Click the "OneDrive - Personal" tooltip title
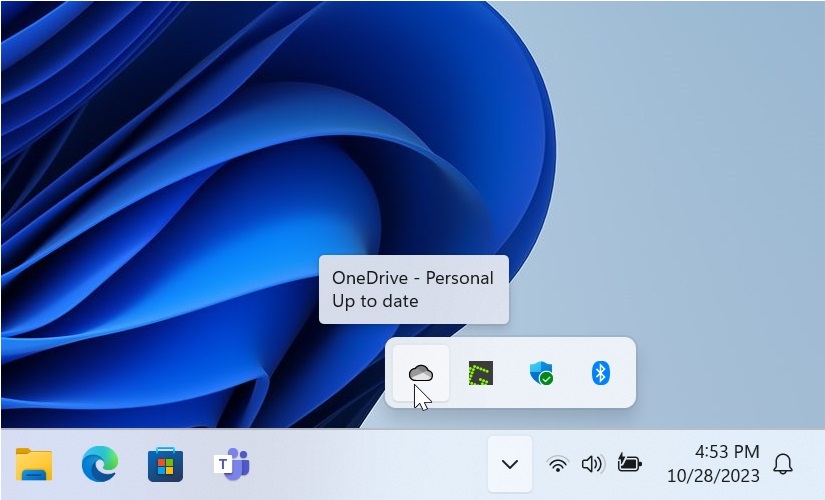 413,278
